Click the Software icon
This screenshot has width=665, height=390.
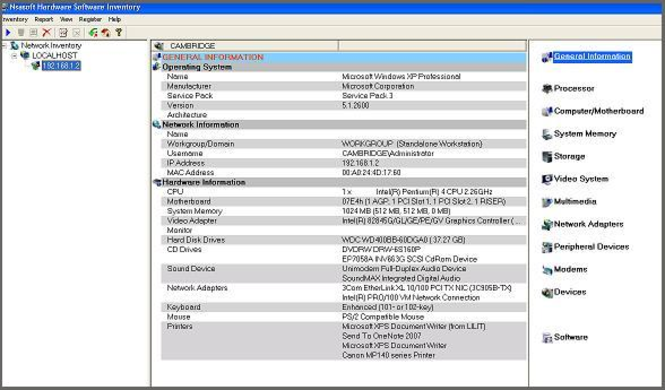tap(547, 337)
